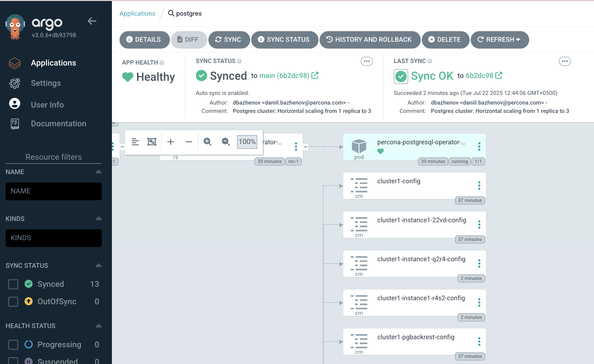
Task: Collapse all nodes with minus icon
Action: coord(189,142)
